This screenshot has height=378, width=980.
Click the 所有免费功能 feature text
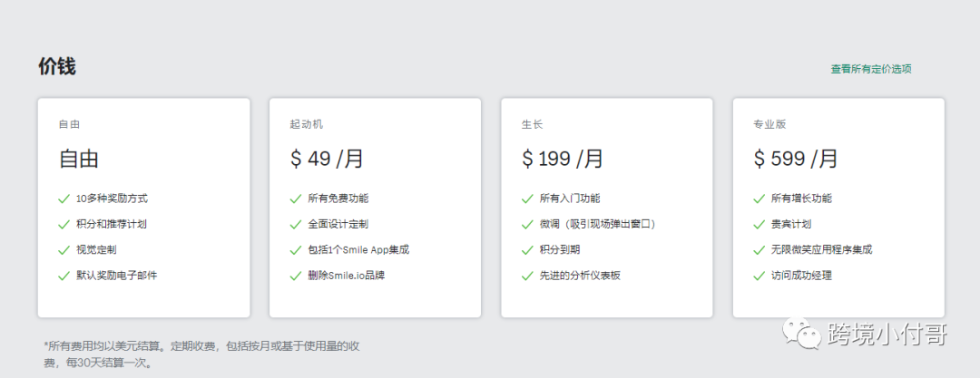tap(338, 199)
